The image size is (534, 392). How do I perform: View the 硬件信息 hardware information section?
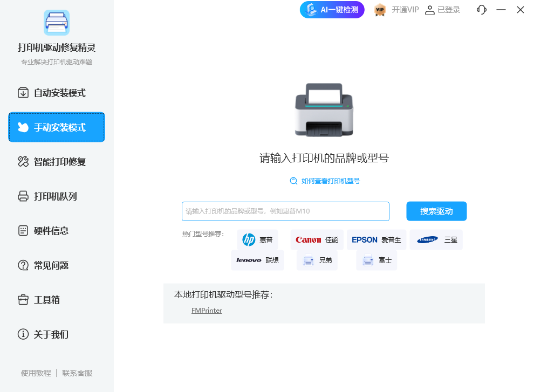tap(56, 231)
